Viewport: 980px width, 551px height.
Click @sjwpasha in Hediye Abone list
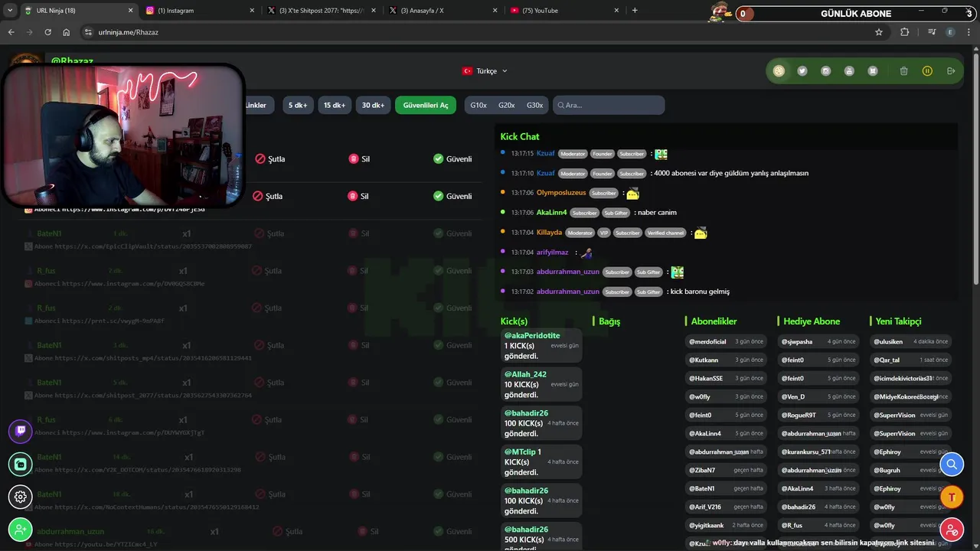tap(797, 341)
